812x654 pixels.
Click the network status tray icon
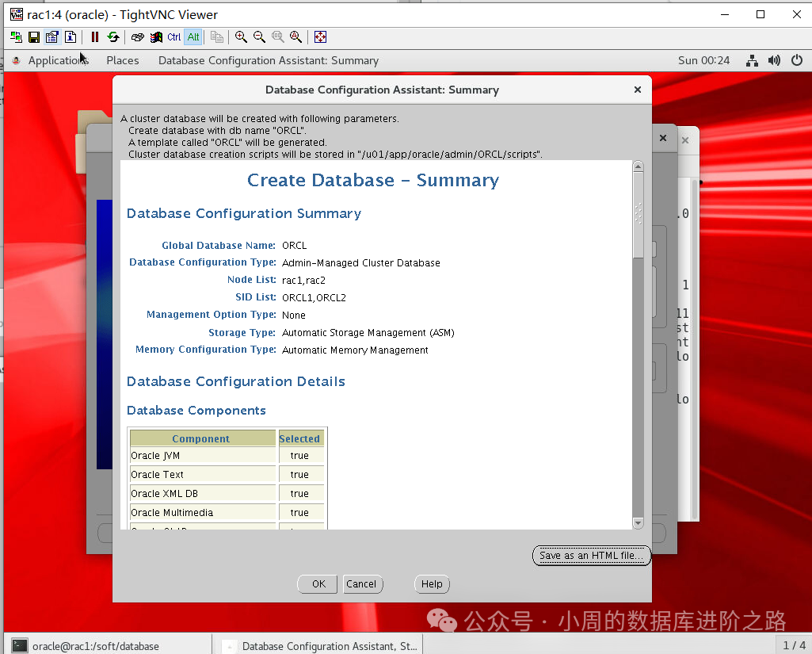pyautogui.click(x=752, y=60)
